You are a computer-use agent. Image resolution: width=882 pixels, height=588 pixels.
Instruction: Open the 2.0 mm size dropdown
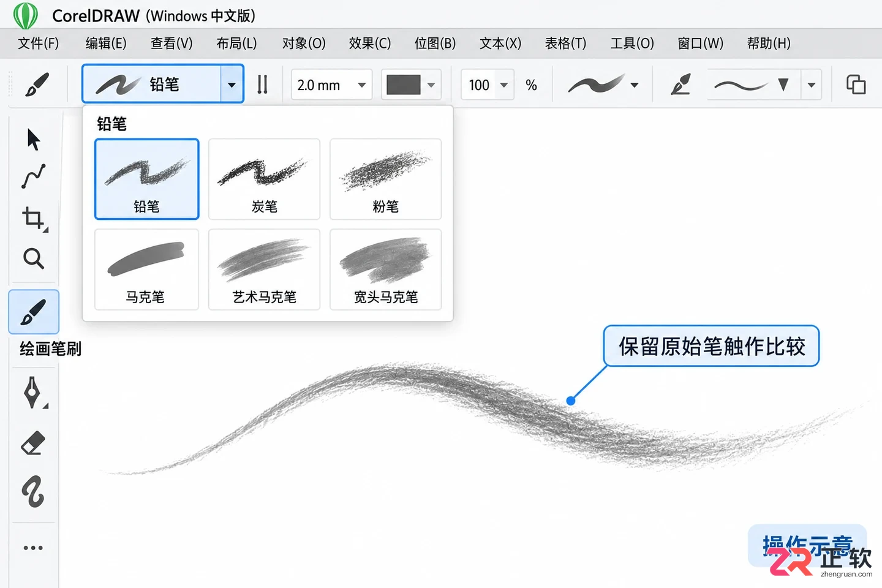(362, 85)
